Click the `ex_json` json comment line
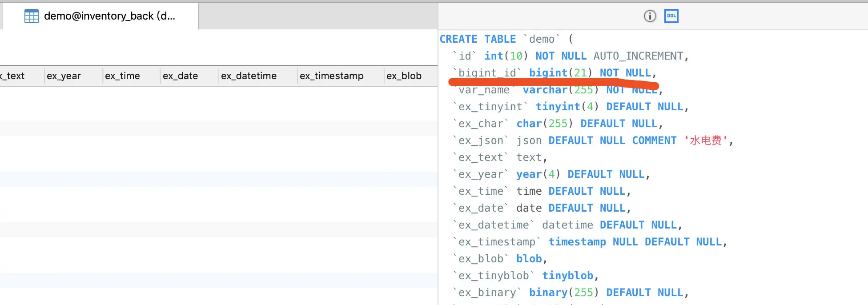 click(x=593, y=140)
